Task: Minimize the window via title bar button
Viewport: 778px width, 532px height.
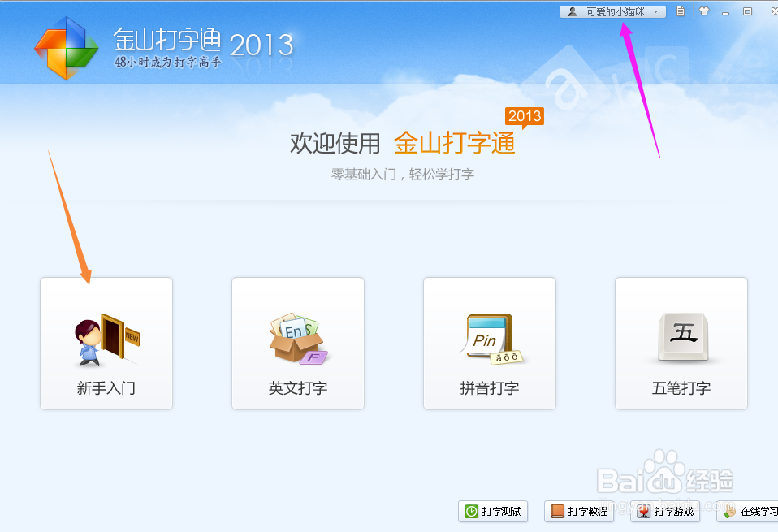Action: pos(725,12)
